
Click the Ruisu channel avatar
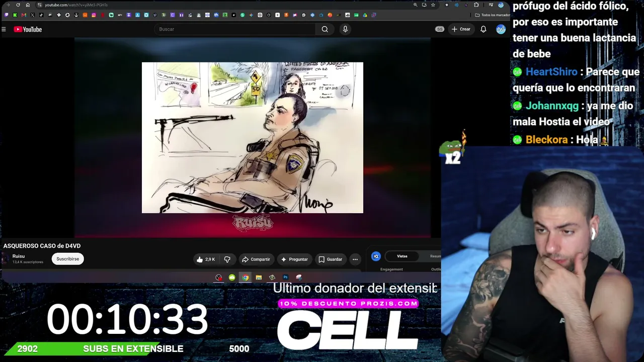(5, 259)
